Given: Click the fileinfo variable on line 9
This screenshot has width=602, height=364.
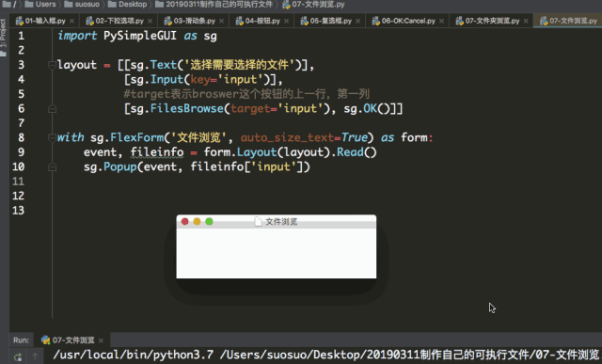Looking at the screenshot, I should 157,152.
